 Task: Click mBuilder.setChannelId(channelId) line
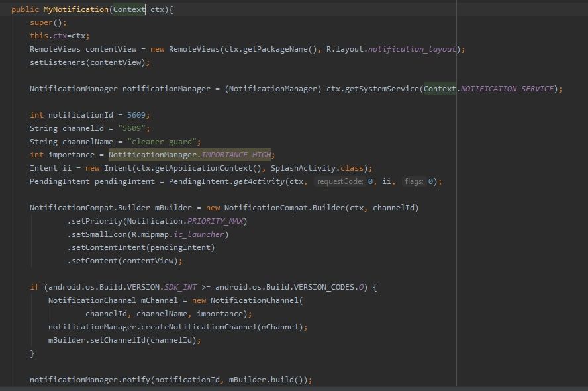pyautogui.click(x=124, y=341)
